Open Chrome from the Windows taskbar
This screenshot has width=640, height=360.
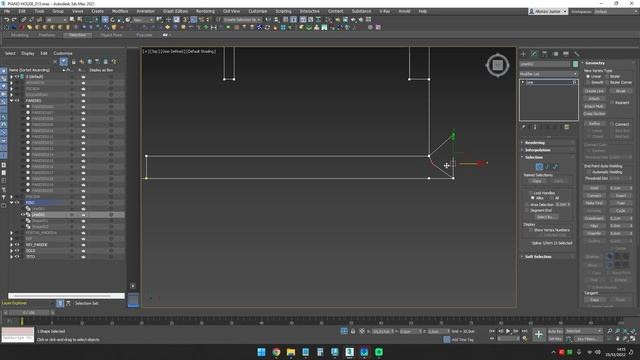[x=276, y=352]
